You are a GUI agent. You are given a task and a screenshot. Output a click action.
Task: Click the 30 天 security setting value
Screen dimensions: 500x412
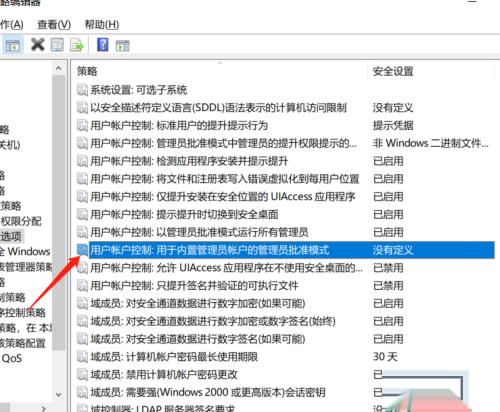(385, 357)
